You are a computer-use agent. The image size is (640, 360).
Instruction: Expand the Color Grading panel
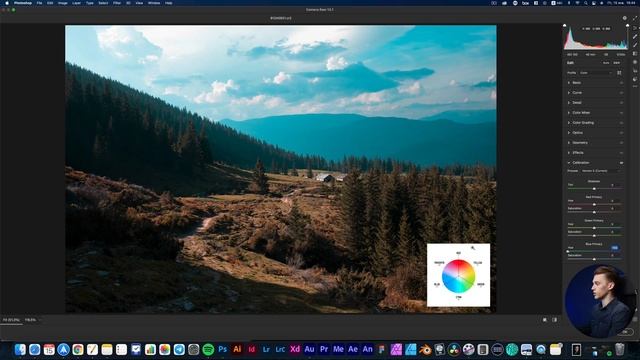tap(583, 123)
